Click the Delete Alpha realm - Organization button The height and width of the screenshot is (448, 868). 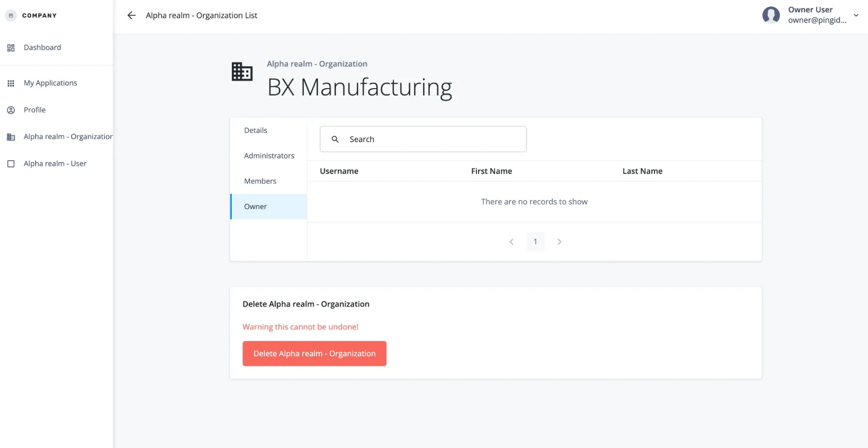coord(314,353)
